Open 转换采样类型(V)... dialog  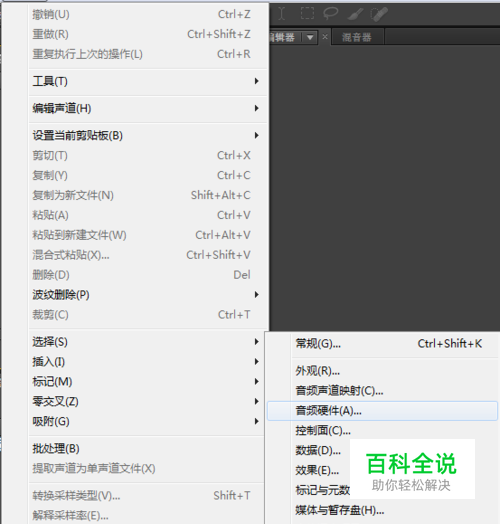147,496
